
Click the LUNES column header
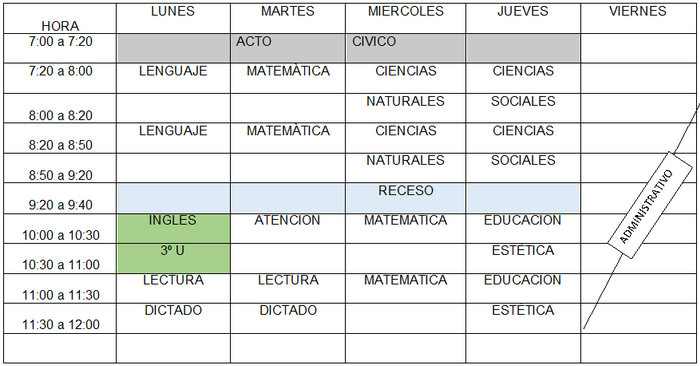(173, 18)
